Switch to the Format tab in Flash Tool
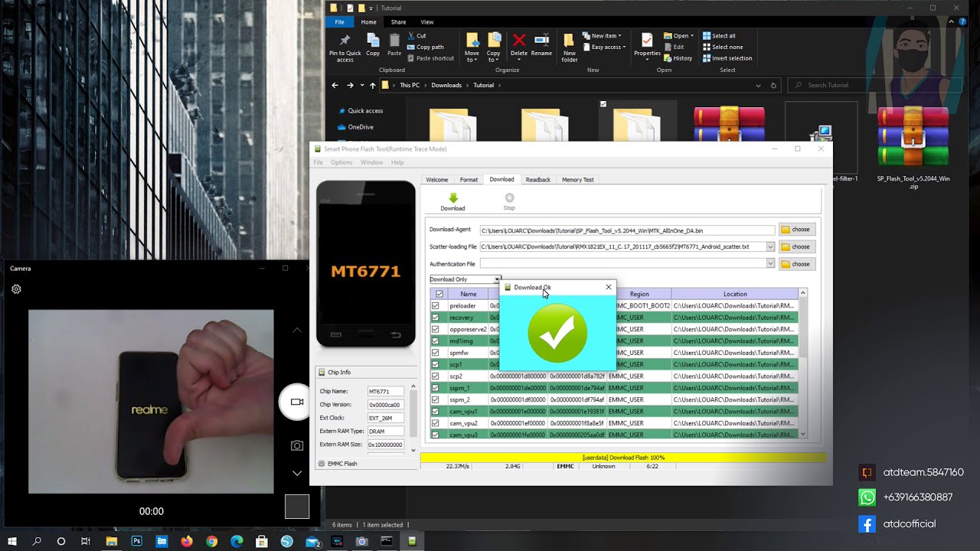This screenshot has height=551, width=980. pyautogui.click(x=469, y=180)
